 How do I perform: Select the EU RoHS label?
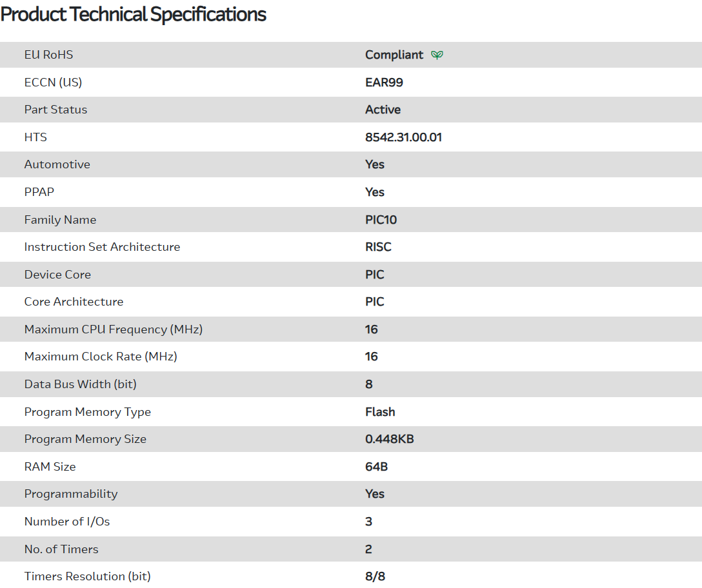[x=48, y=55]
